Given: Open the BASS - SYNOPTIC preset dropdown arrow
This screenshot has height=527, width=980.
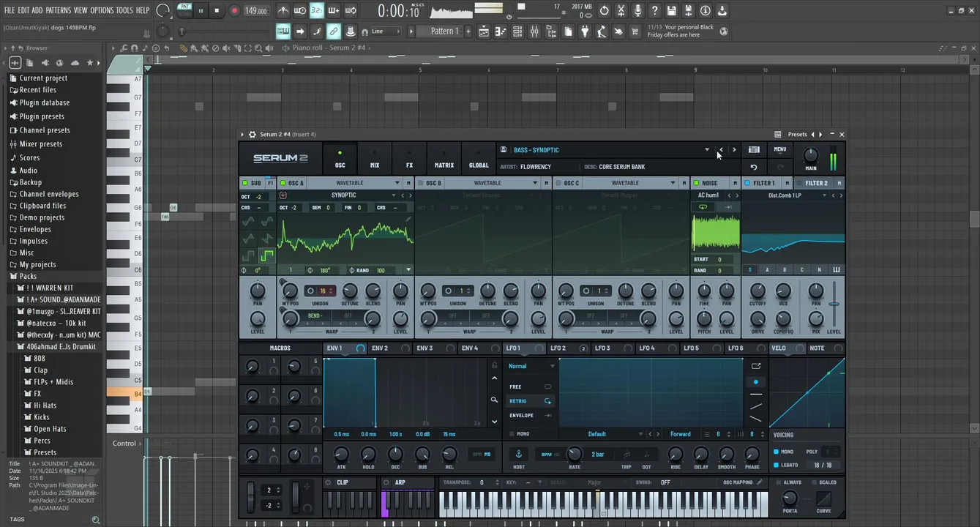Looking at the screenshot, I should click(x=707, y=150).
